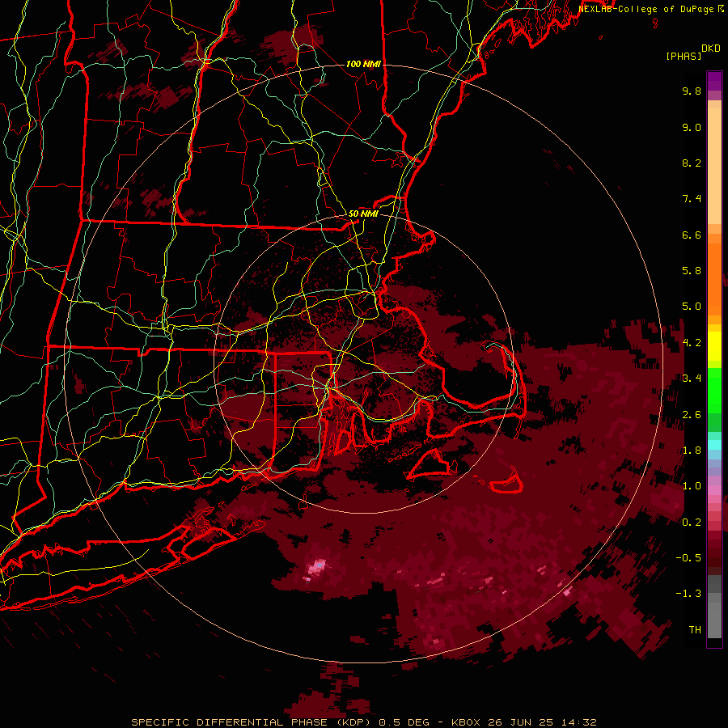Viewport: 728px width, 728px height.
Task: Pick the purple band atop the color scale
Action: pos(714,81)
